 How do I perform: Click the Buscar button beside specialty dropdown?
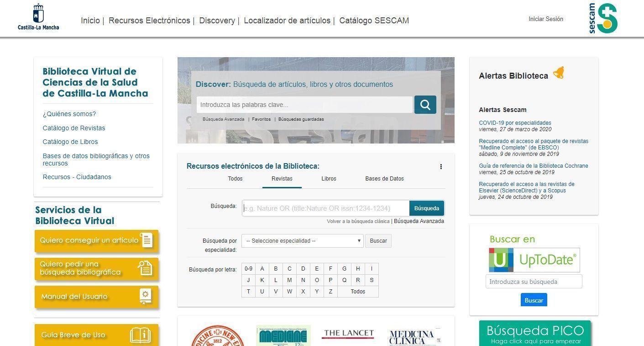coord(378,241)
